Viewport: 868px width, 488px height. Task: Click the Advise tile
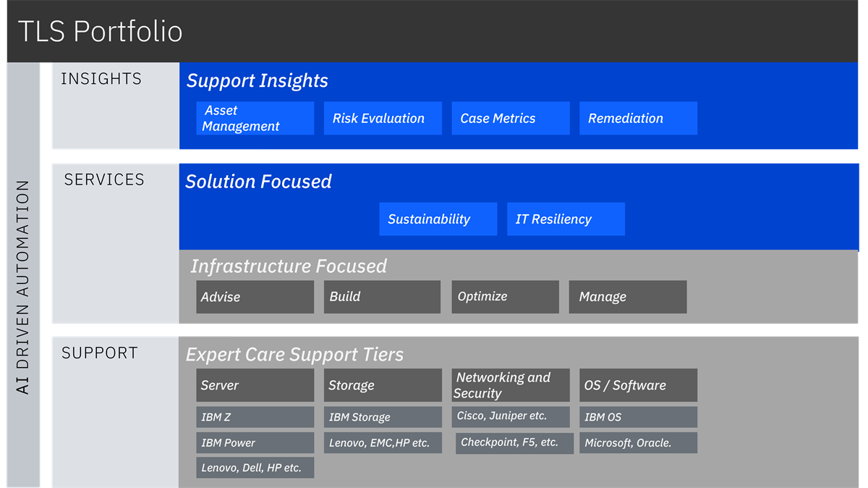click(x=255, y=297)
